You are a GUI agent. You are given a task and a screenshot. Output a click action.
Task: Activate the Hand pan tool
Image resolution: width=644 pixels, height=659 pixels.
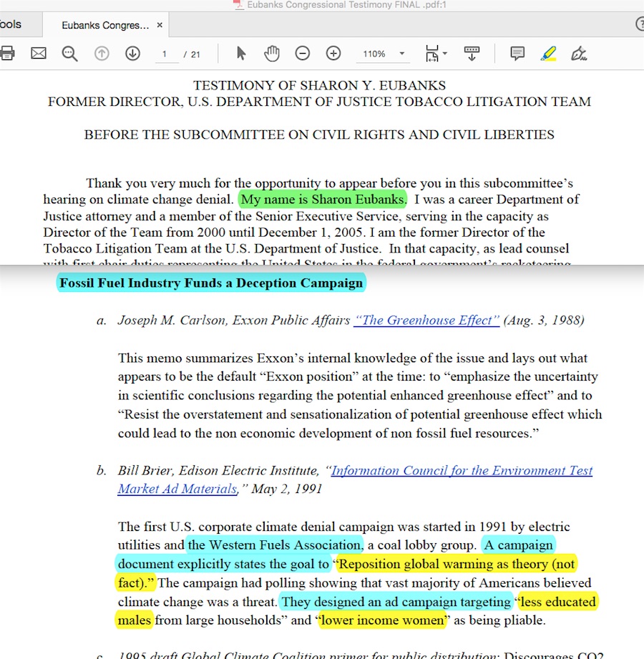point(272,54)
